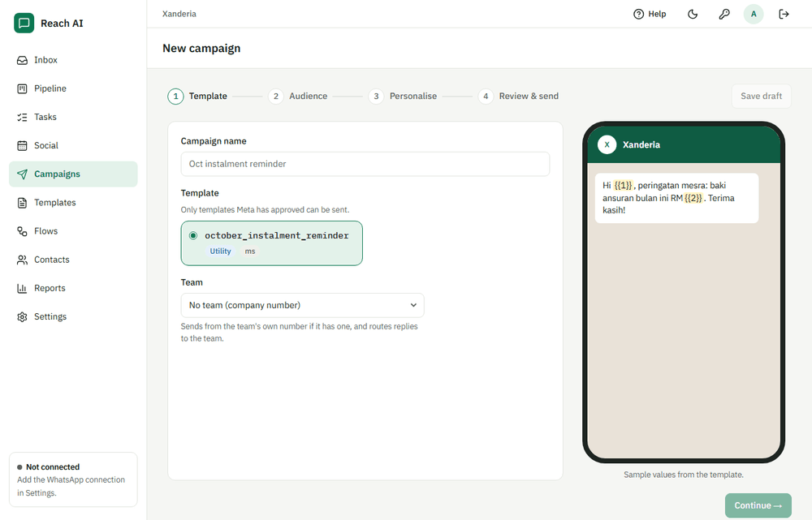Click the Reports bar chart icon
This screenshot has height=520, width=812.
[x=22, y=288]
